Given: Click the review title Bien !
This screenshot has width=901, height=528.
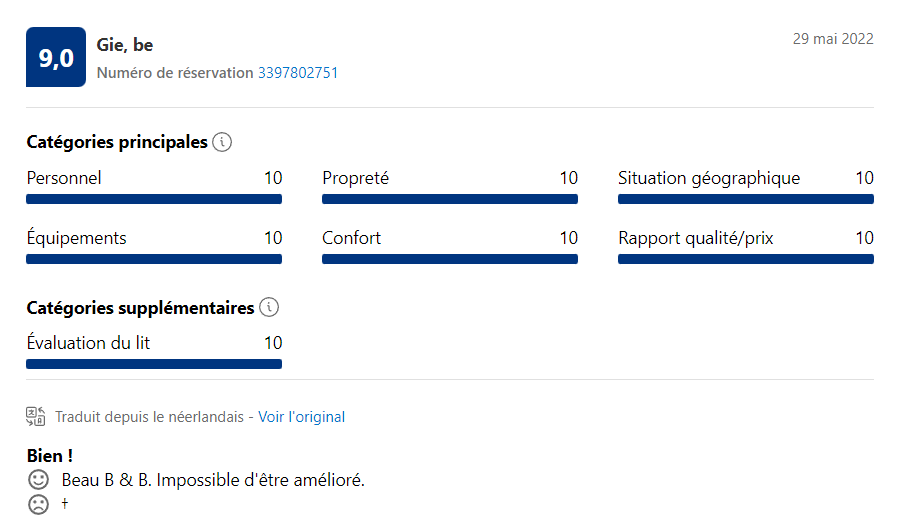Looking at the screenshot, I should [x=50, y=456].
